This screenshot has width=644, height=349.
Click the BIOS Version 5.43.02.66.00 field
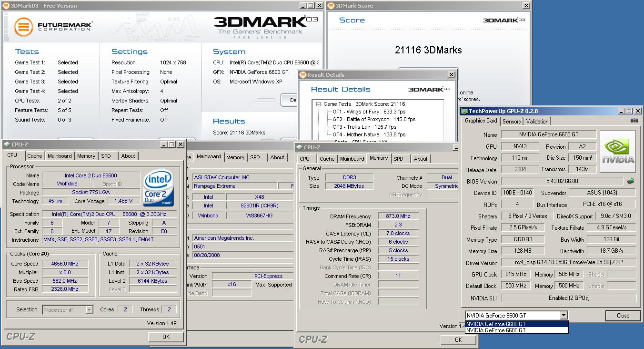point(562,181)
